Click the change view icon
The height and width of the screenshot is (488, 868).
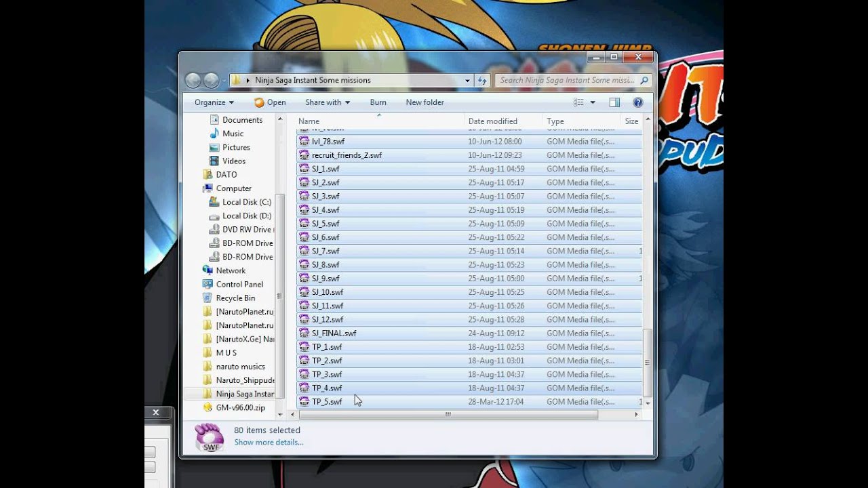tap(578, 102)
